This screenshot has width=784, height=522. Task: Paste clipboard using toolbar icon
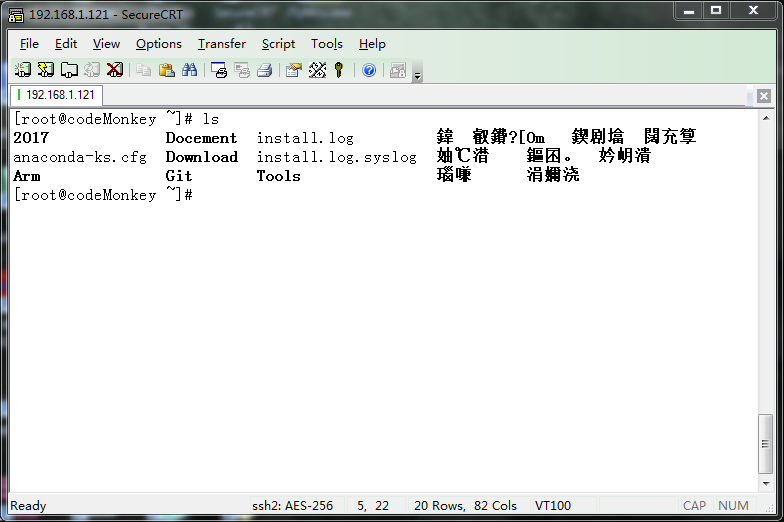click(166, 70)
